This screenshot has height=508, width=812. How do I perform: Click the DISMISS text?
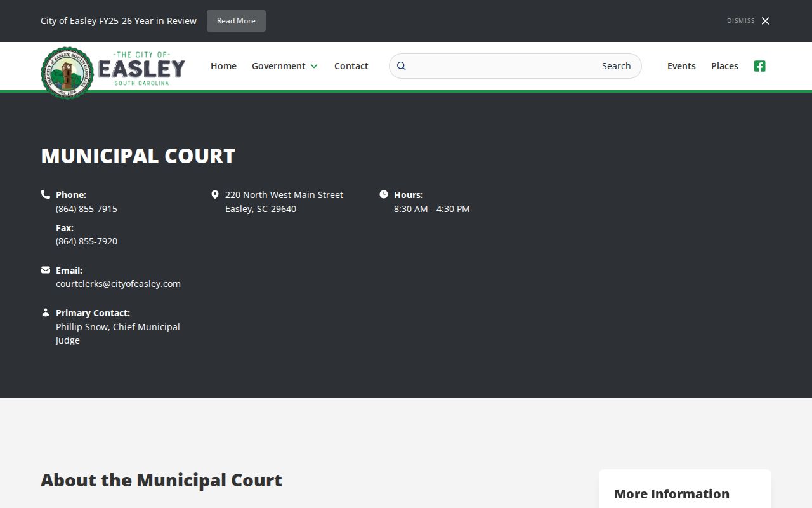[x=741, y=21]
